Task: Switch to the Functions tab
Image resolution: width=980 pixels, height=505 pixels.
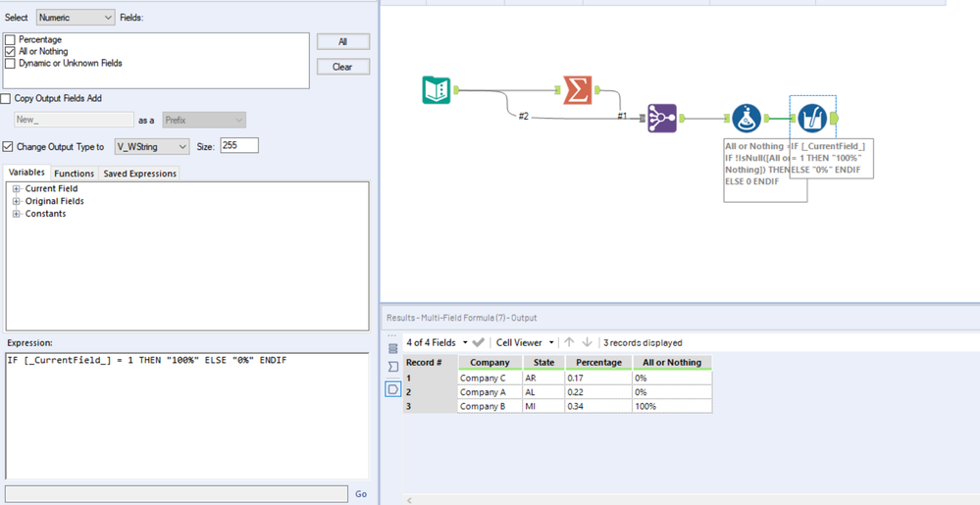Action: [74, 174]
